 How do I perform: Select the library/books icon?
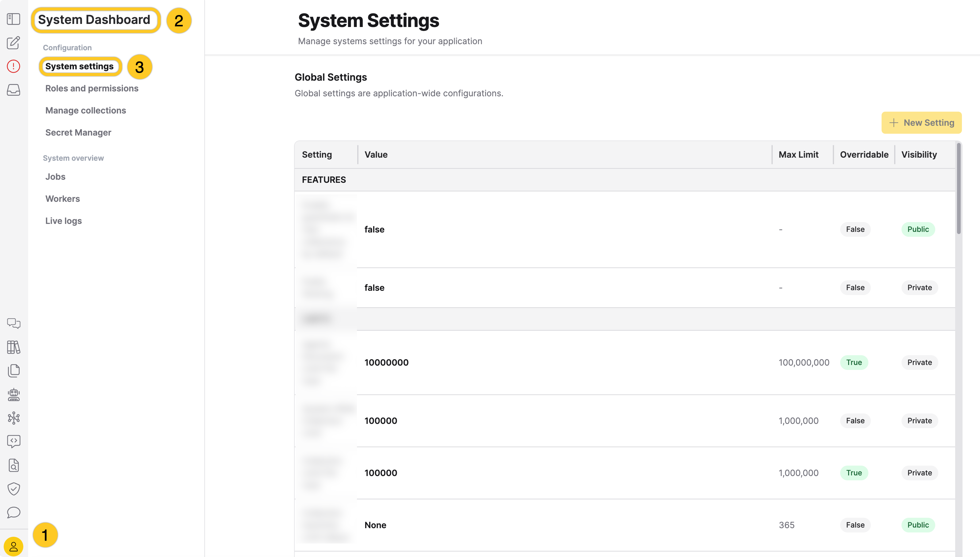point(13,348)
